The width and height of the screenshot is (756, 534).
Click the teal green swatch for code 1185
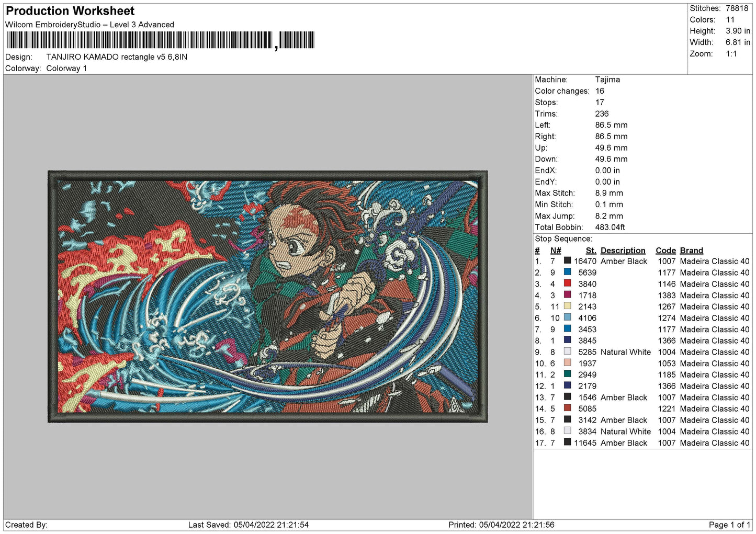(x=567, y=374)
